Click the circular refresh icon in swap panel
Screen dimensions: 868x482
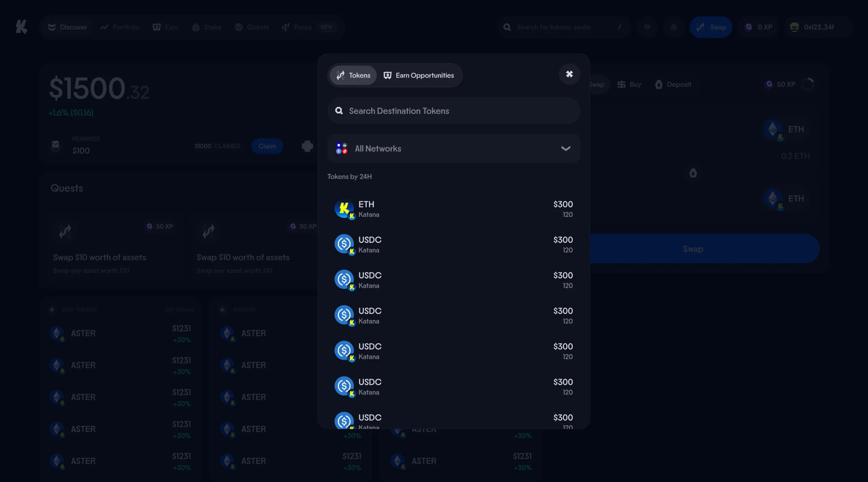808,84
